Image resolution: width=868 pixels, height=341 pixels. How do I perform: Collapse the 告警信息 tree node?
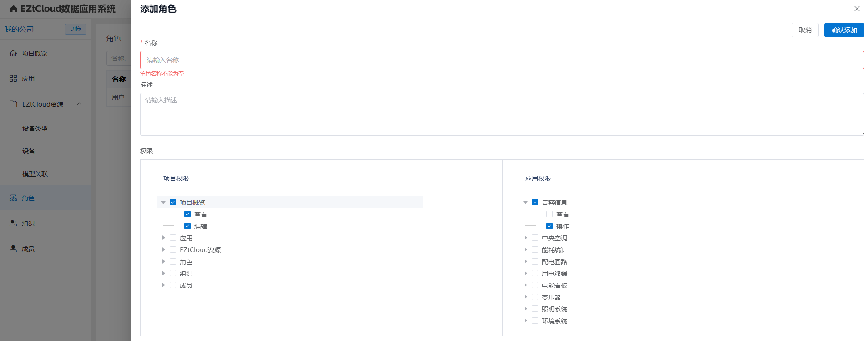click(525, 202)
